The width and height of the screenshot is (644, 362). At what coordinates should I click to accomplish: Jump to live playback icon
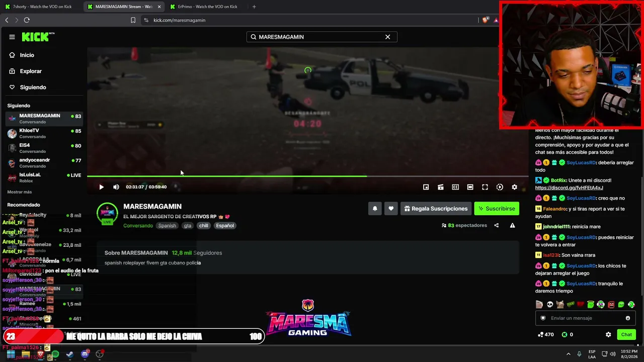pyautogui.click(x=500, y=187)
